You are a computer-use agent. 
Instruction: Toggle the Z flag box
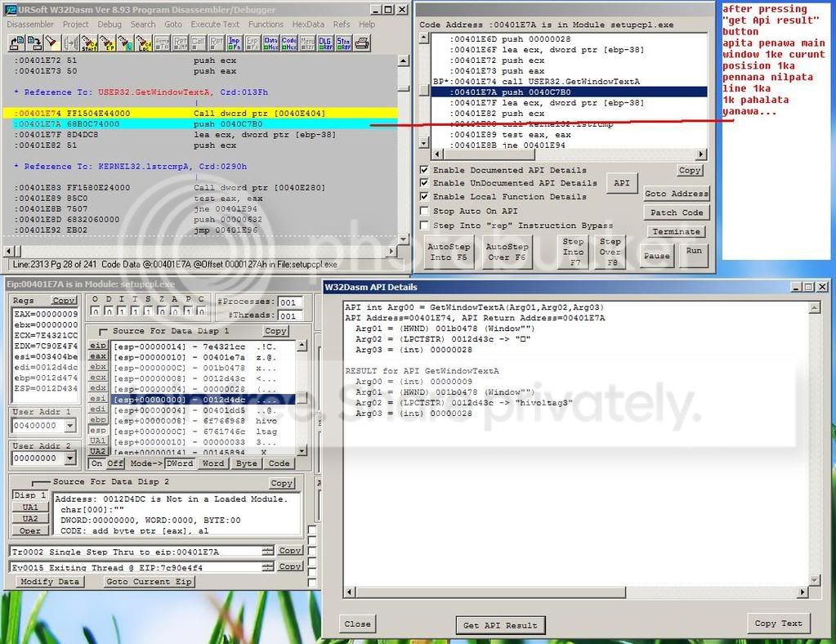(x=161, y=311)
